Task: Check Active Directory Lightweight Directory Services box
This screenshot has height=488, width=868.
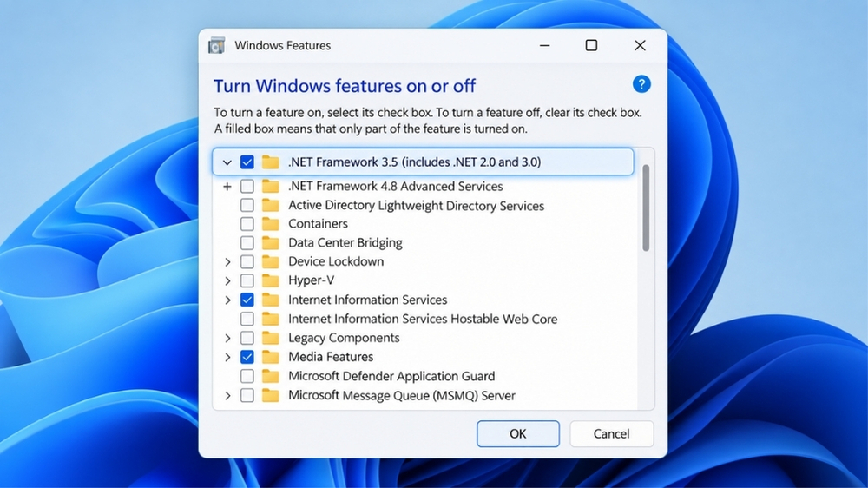Action: click(x=247, y=205)
